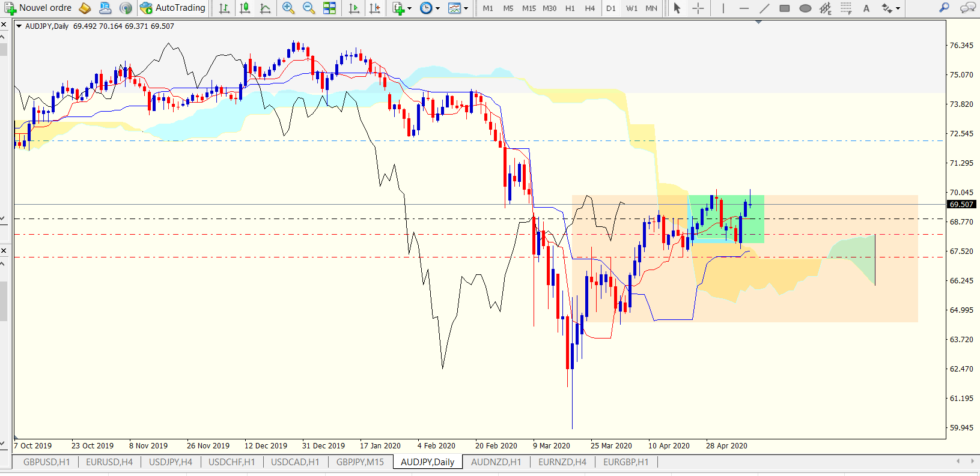Toggle the AutoTrading button
Image resolution: width=980 pixels, height=476 pixels.
pos(172,8)
